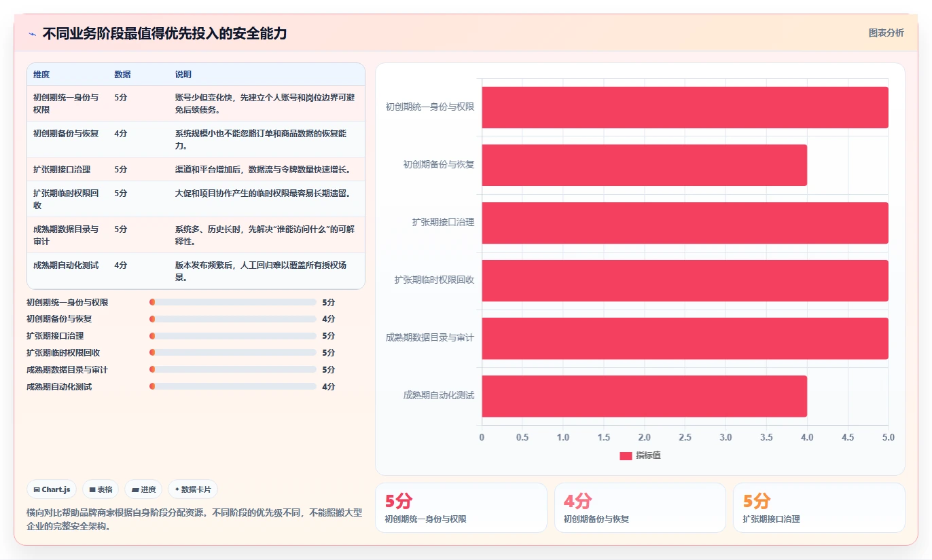Click the chart bar for 初创期统一身份与权限
The image size is (932, 560).
tap(685, 107)
